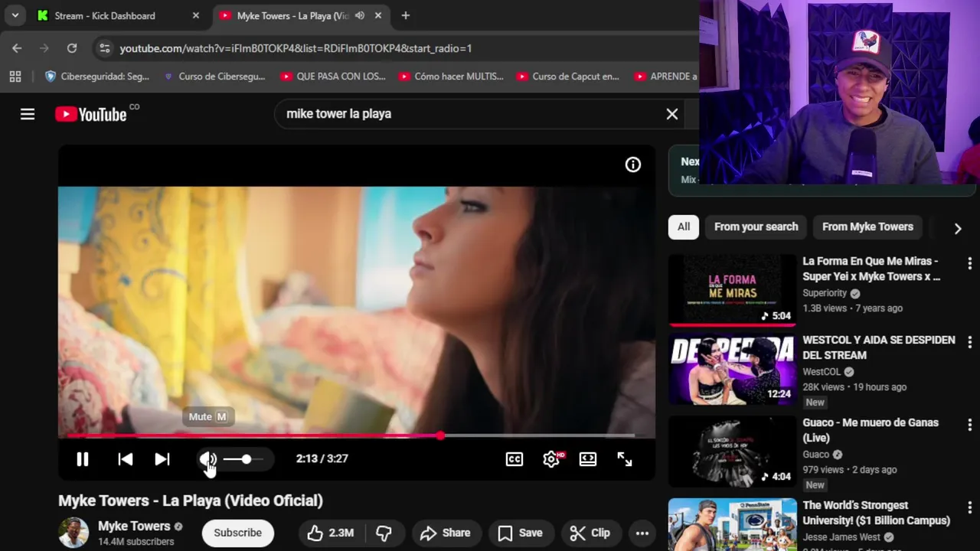Create a Clip of the video
The image size is (980, 551).
click(x=590, y=533)
